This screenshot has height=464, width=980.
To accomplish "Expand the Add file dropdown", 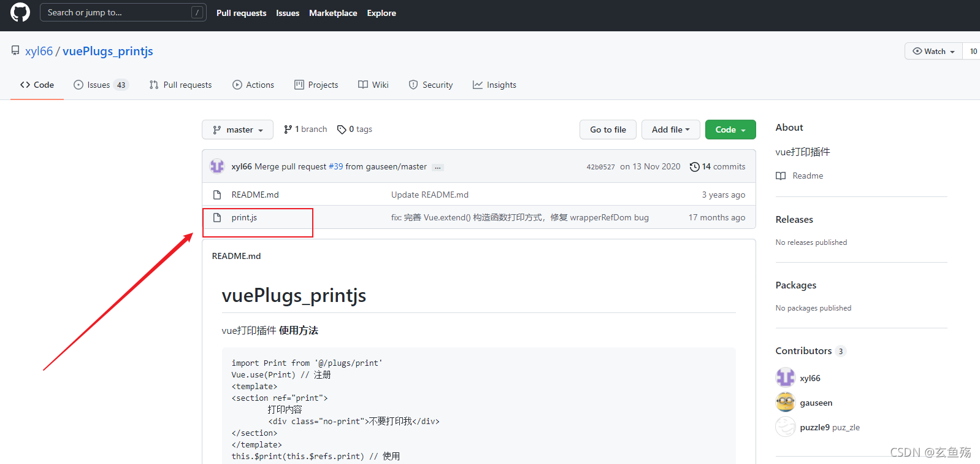I will coord(671,130).
